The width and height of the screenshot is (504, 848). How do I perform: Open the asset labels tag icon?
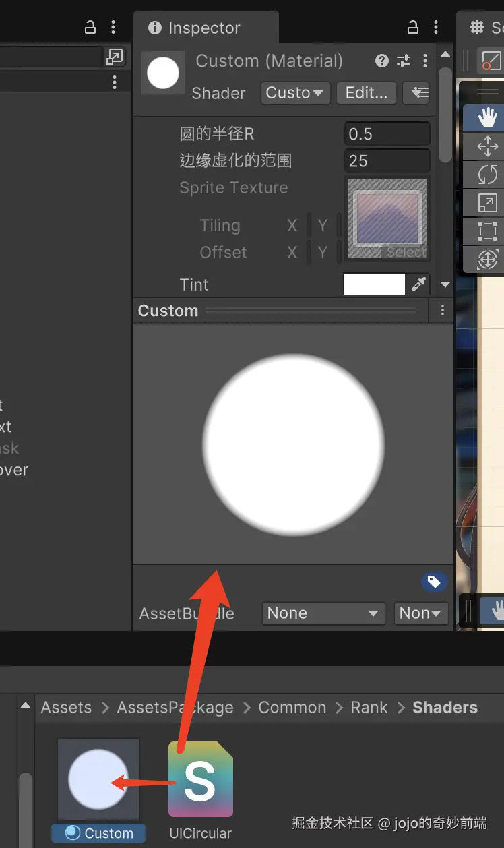pos(435,582)
